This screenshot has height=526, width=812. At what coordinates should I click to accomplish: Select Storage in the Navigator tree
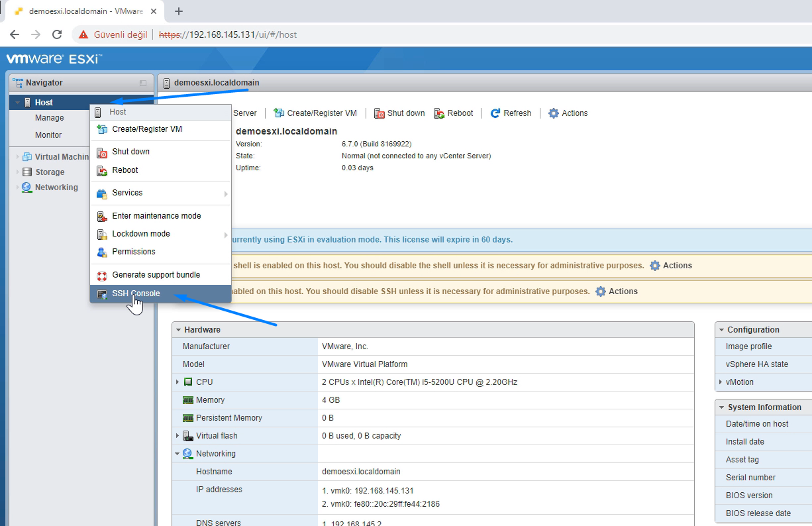[x=50, y=172]
